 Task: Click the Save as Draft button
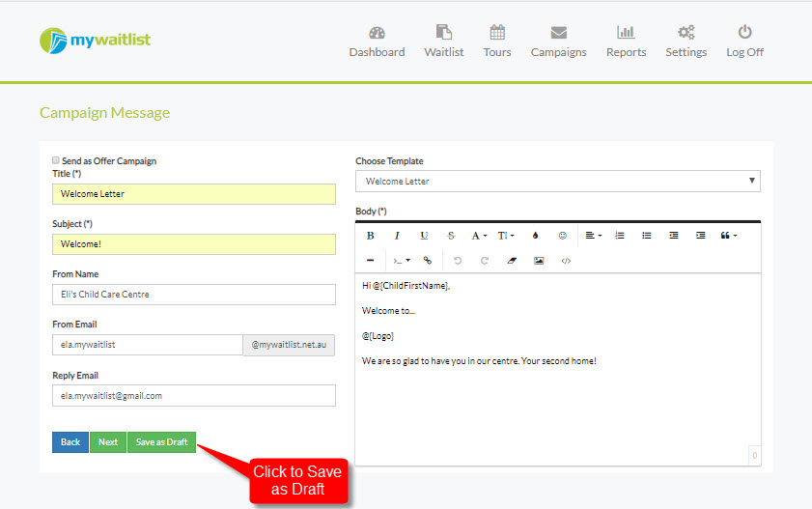pyautogui.click(x=161, y=442)
